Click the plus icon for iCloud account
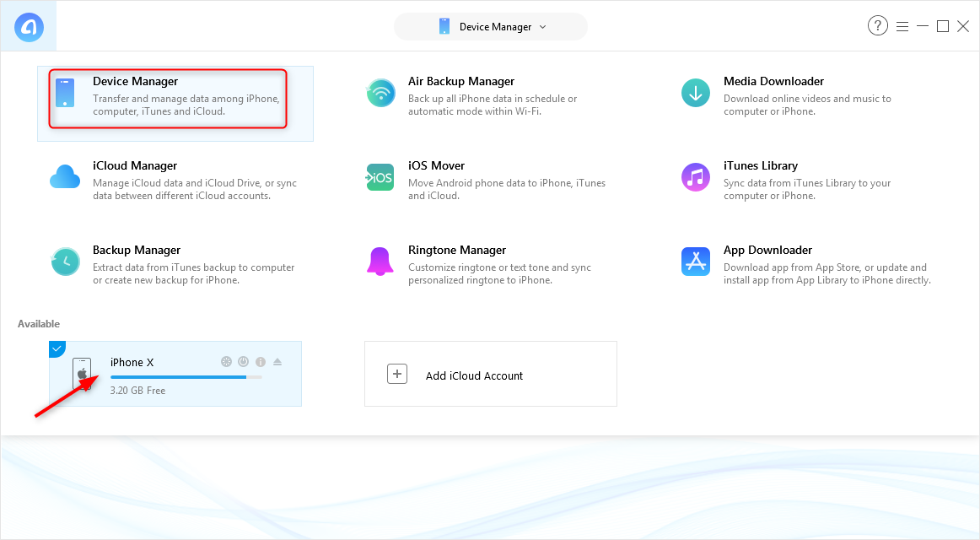This screenshot has height=540, width=980. (x=397, y=374)
